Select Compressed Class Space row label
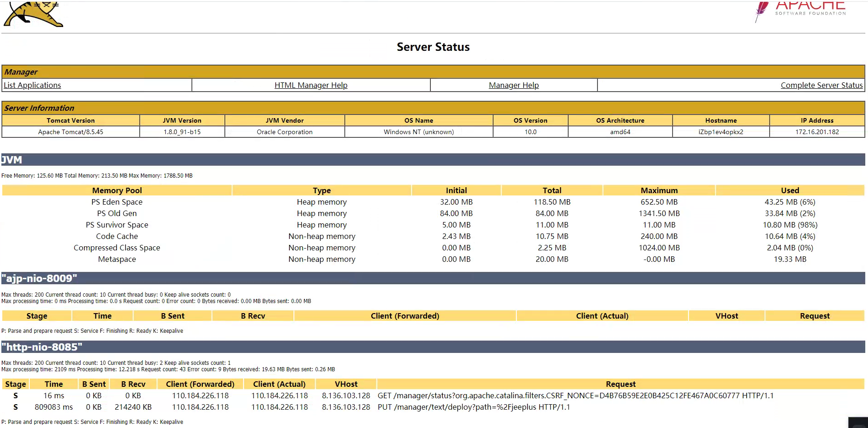Image resolution: width=868 pixels, height=428 pixels. click(117, 248)
